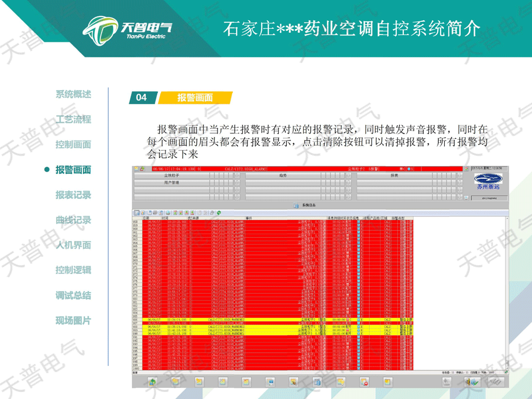The height and width of the screenshot is (399, 532).
Task: Click the 系统日志 title text
Action: coord(309,205)
